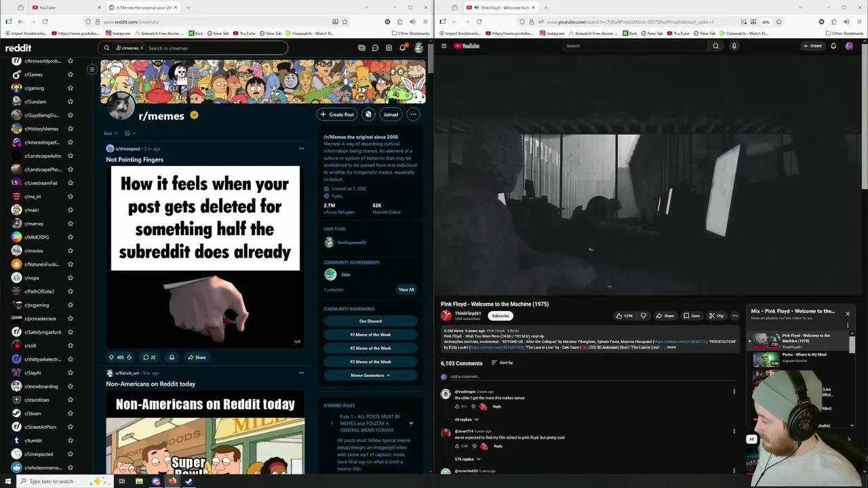Screen dimensions: 868x488
Task: Favorite r/movies with star
Action: pos(70,251)
